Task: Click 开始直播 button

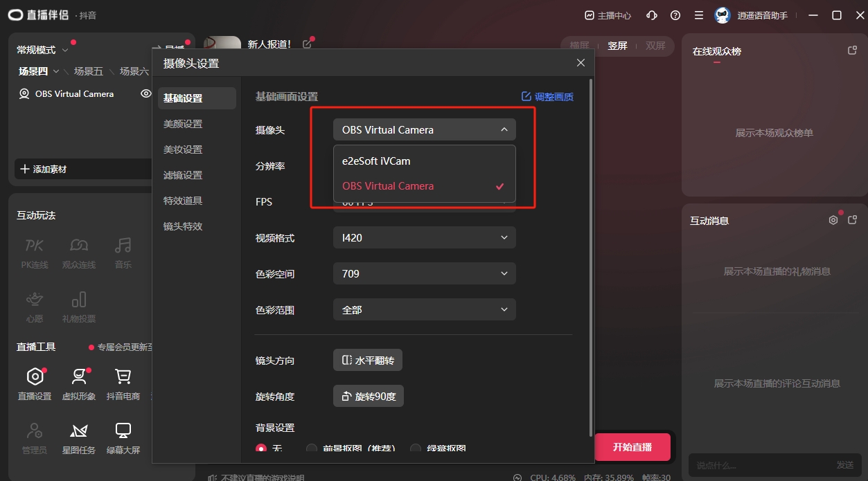Action: (632, 447)
